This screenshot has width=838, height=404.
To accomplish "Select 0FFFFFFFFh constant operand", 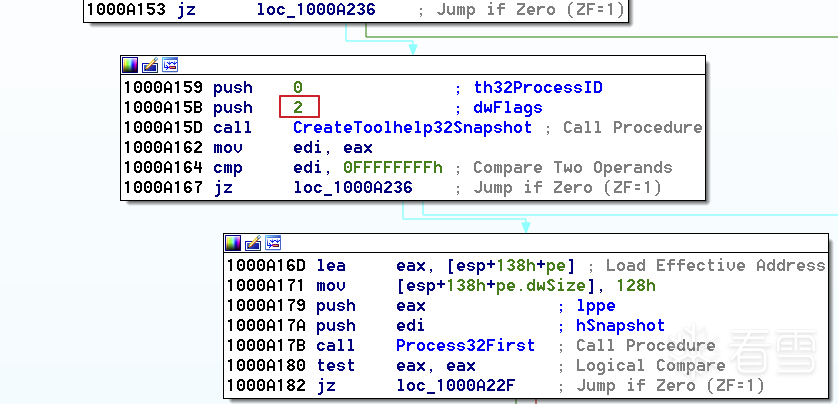I will pos(393,168).
